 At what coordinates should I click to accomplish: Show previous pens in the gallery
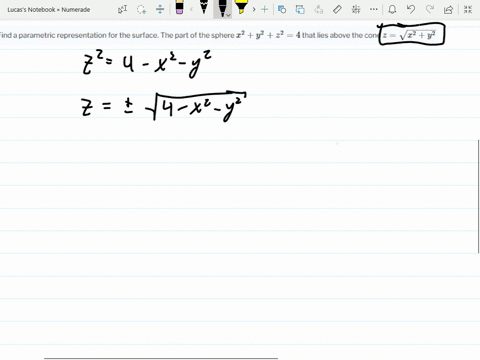point(191,9)
